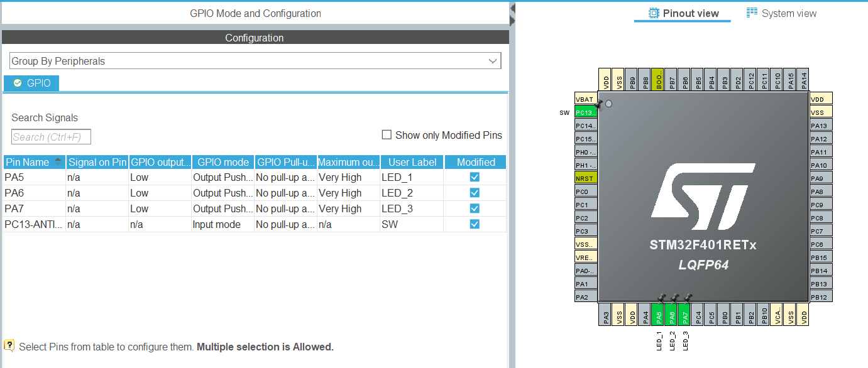Toggle Modified checkbox in the PA7 row
Viewport: 868px width, 368px height.
475,208
